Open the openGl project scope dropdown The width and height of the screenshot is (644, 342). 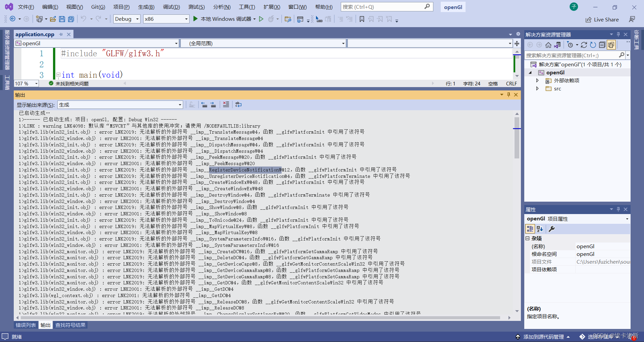97,43
